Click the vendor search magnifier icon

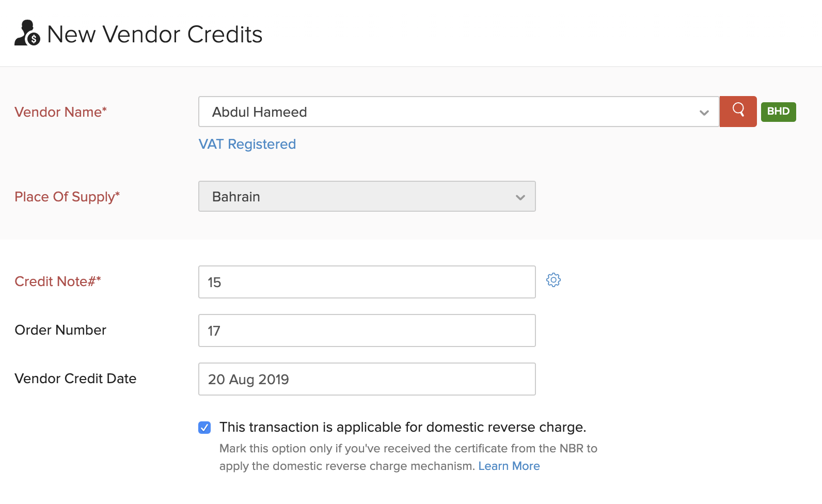coord(738,112)
